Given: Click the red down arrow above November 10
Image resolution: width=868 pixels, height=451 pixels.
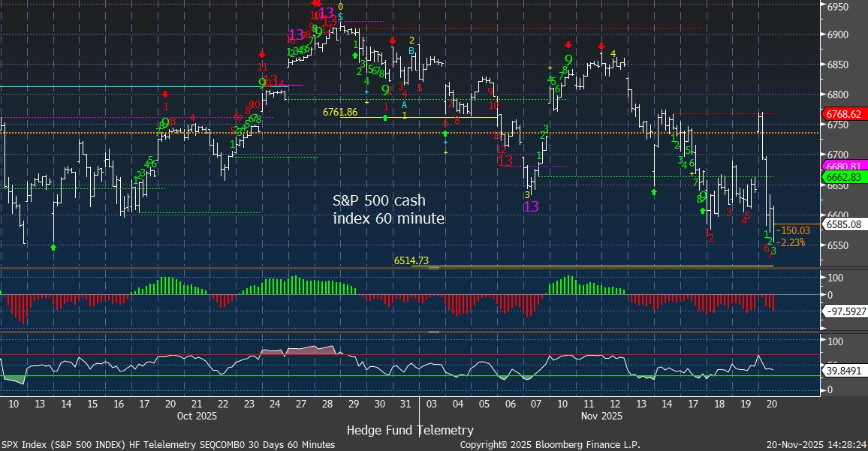Looking at the screenshot, I should pos(568,44).
